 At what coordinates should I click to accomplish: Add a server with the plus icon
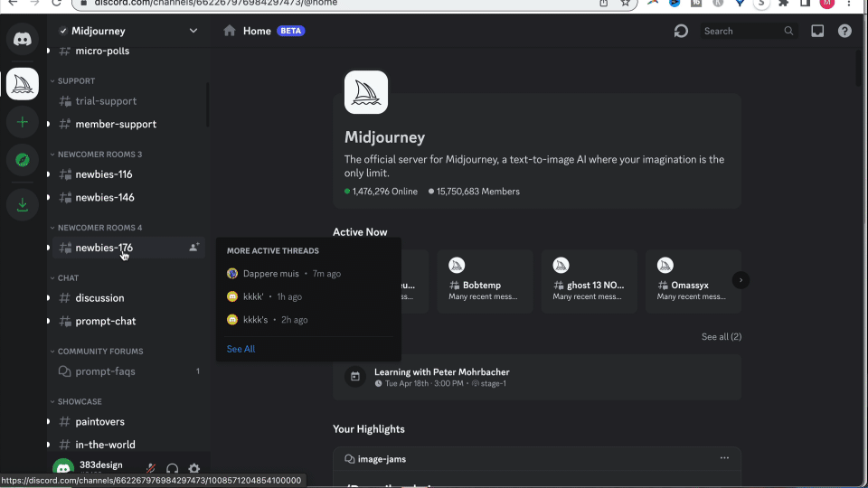click(x=22, y=122)
